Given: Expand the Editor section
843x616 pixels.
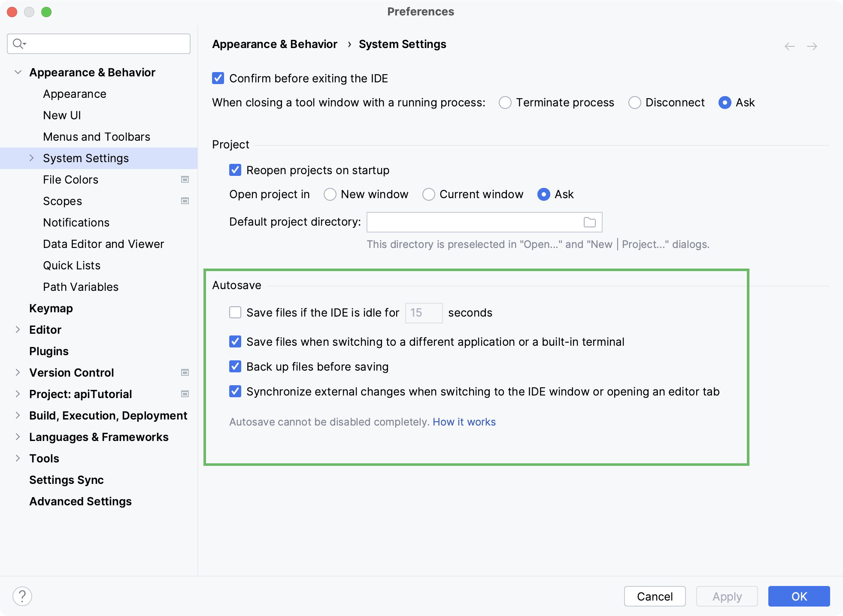Looking at the screenshot, I should pyautogui.click(x=17, y=329).
